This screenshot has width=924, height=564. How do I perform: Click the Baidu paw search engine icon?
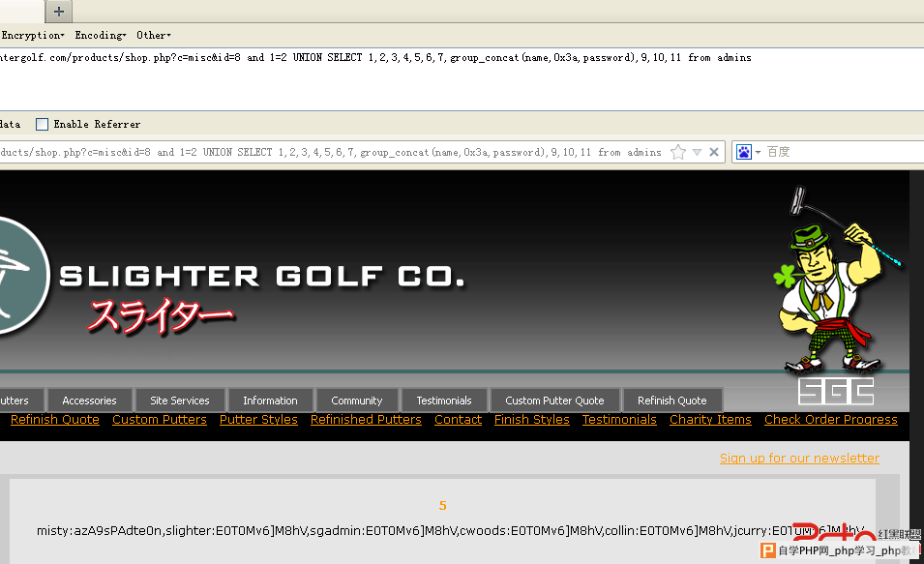coord(744,152)
